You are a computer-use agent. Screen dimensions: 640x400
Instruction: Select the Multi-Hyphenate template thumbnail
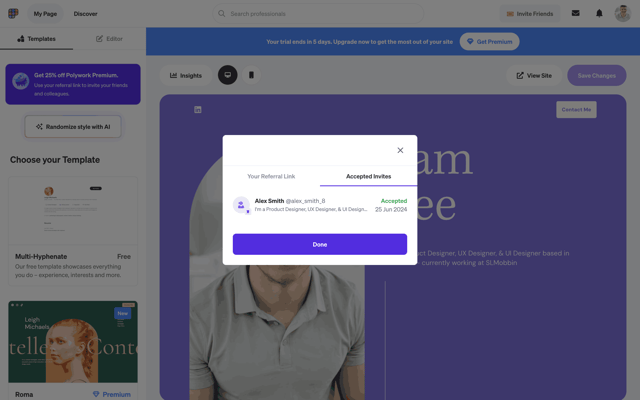[73, 211]
